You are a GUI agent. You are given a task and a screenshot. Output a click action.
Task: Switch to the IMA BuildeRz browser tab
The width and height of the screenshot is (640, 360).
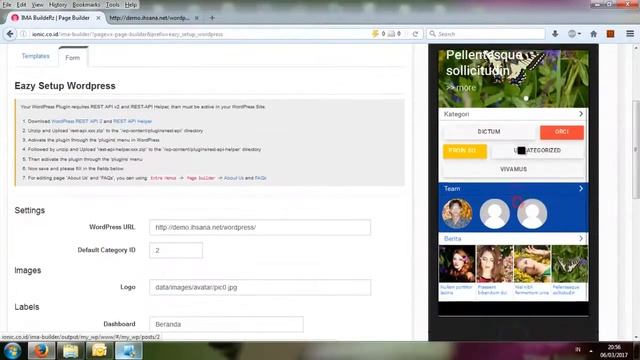[56, 18]
